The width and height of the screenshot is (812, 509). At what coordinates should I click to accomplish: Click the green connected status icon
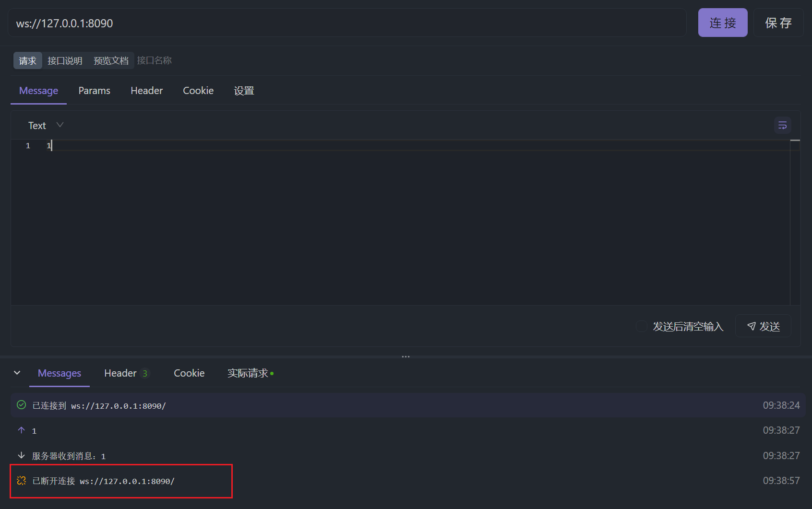tap(21, 405)
